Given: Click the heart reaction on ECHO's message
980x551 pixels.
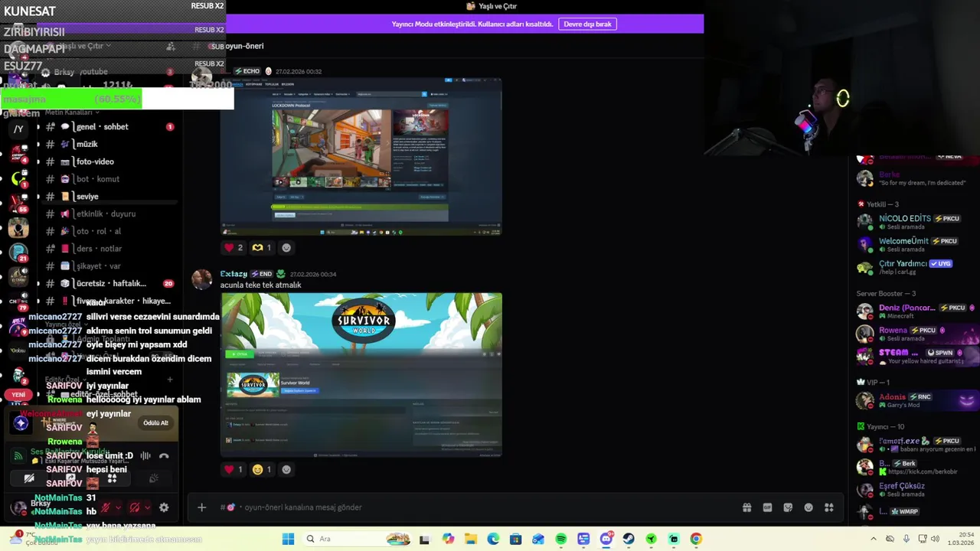Looking at the screenshot, I should 233,247.
